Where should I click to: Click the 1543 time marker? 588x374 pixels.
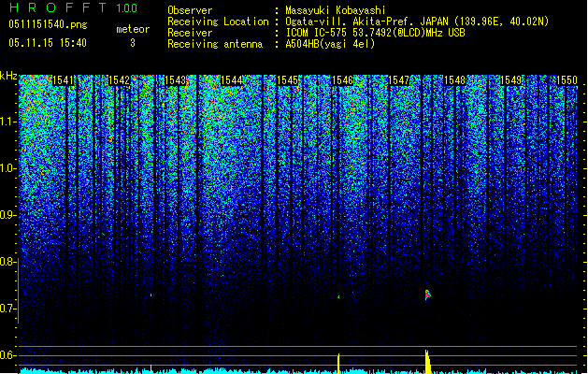[175, 80]
